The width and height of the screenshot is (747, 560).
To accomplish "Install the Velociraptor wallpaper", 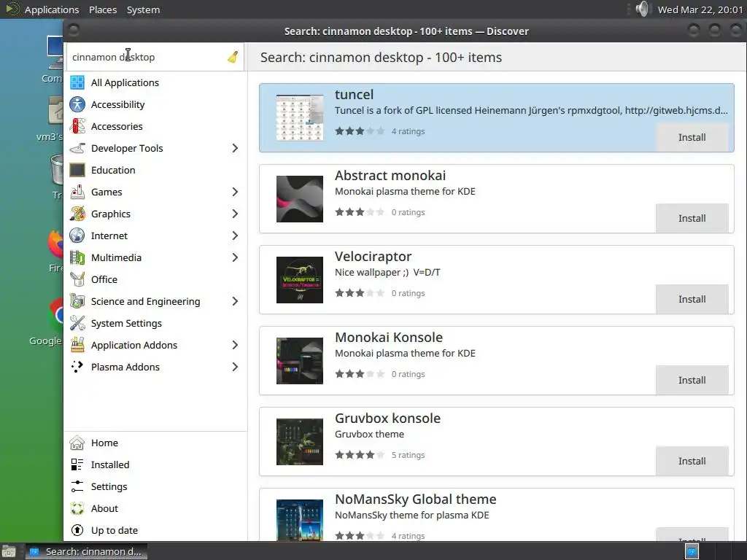I will (692, 299).
